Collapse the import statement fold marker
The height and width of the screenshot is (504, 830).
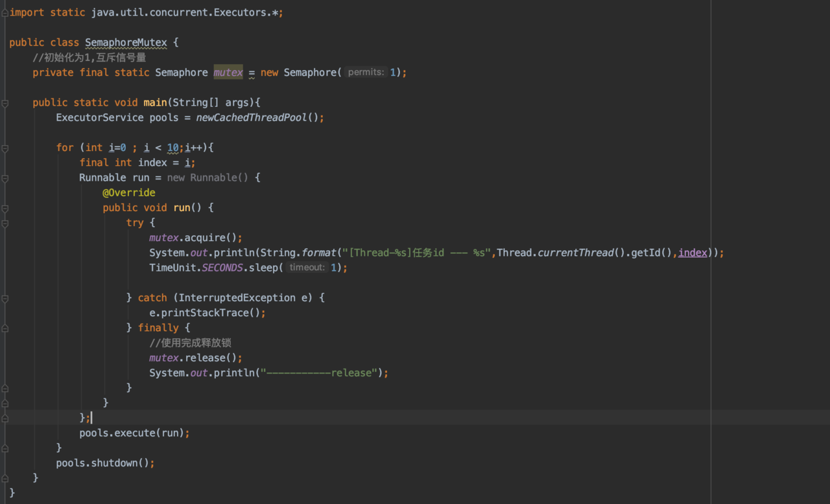(5, 13)
